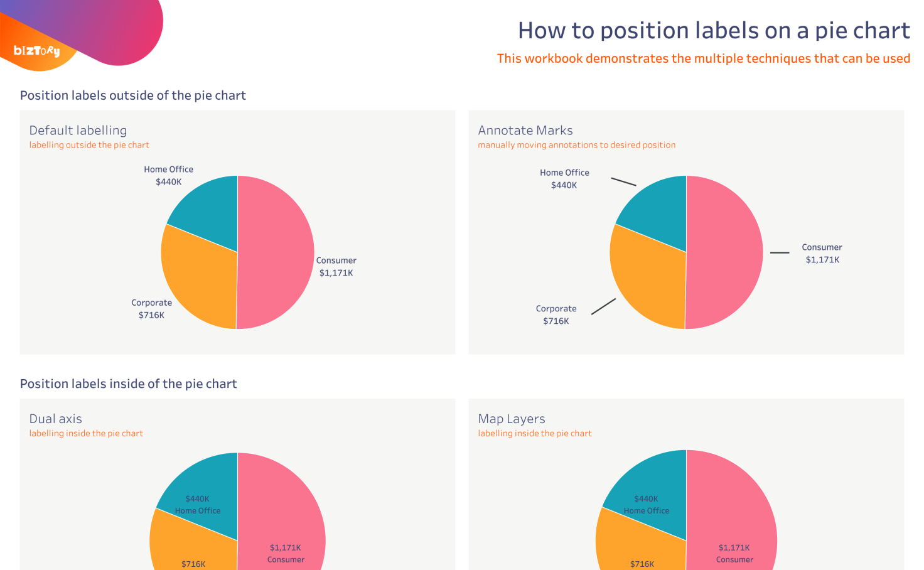Click the 'Annotate Marks' chart title

pyautogui.click(x=525, y=131)
